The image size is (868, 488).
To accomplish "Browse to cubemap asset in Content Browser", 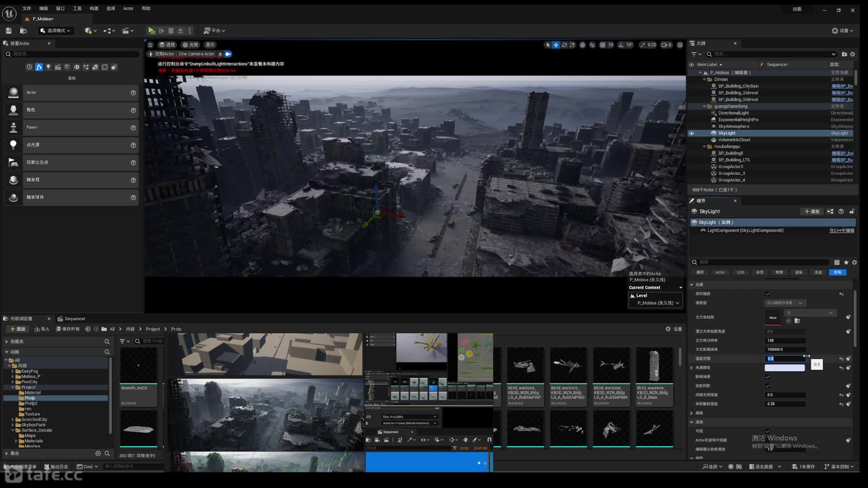I will tap(797, 321).
